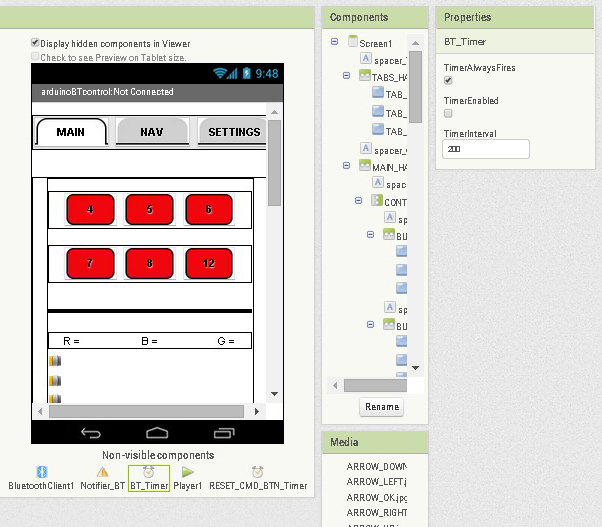
Task: Click the Screen1 icon in Components tree
Action: point(352,41)
